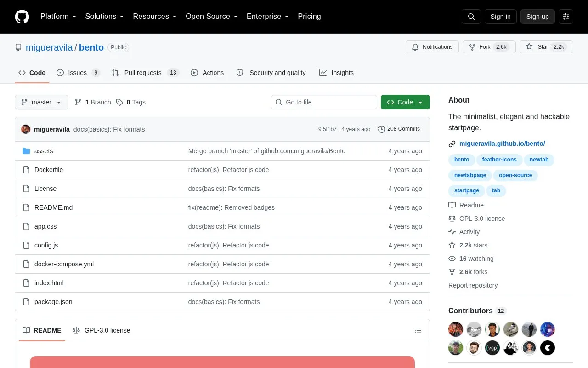
Task: Open the assets folder icon
Action: pyautogui.click(x=26, y=151)
